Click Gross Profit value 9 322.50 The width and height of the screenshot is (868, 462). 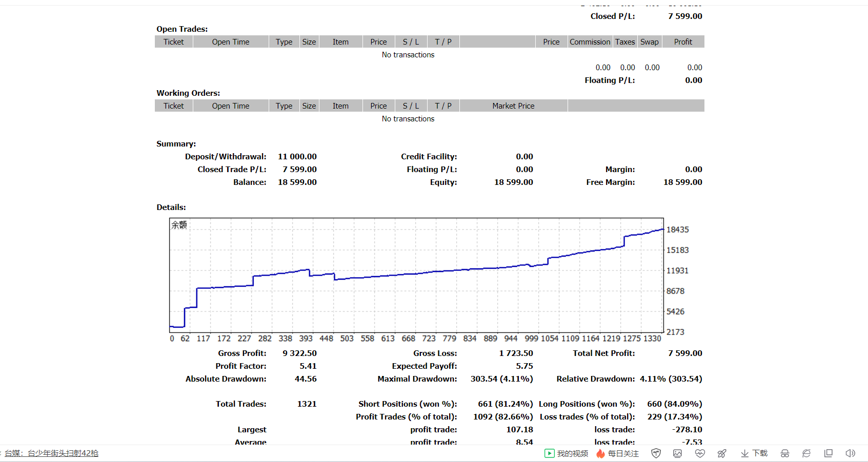299,353
